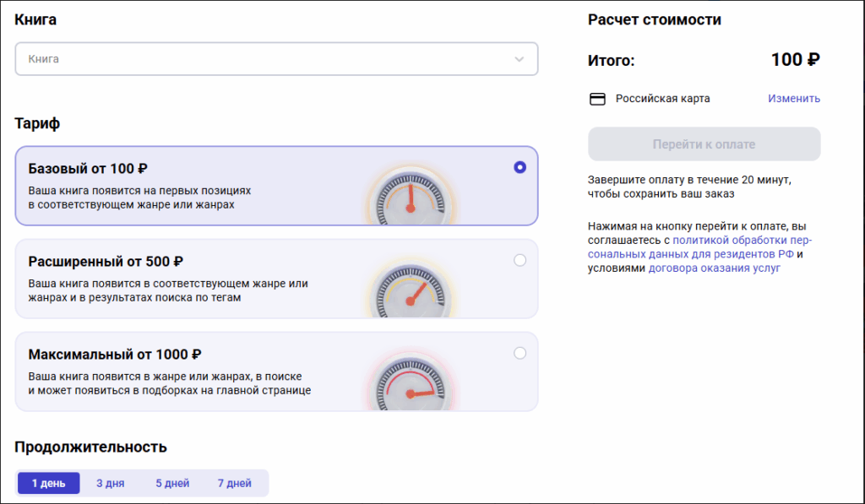Select the Расширенный от 500 ₽ radio button

[x=520, y=260]
